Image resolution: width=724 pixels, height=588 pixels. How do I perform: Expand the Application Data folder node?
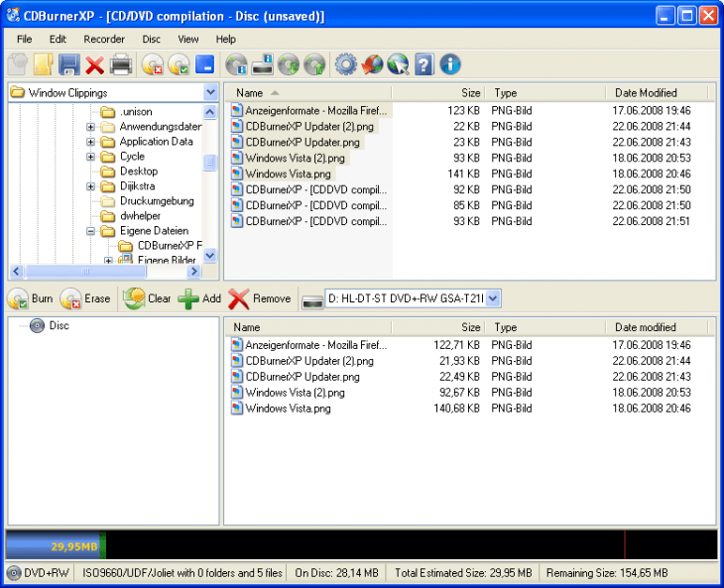91,142
